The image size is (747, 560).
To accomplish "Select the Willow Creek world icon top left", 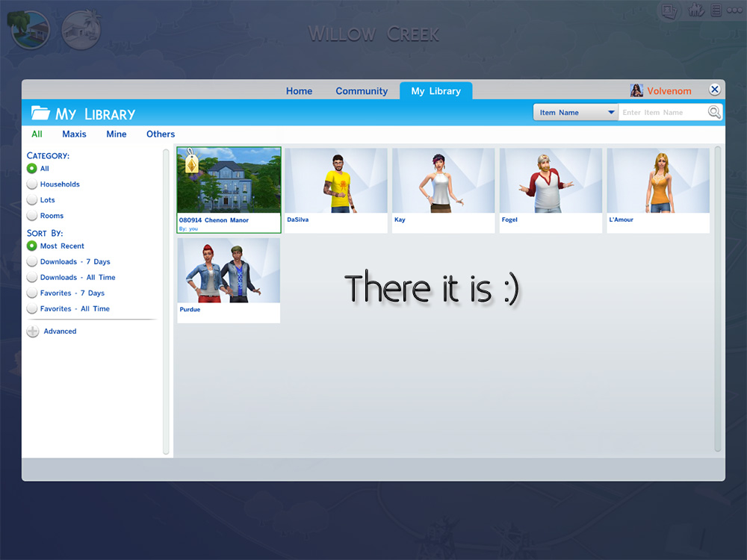I will (x=29, y=29).
